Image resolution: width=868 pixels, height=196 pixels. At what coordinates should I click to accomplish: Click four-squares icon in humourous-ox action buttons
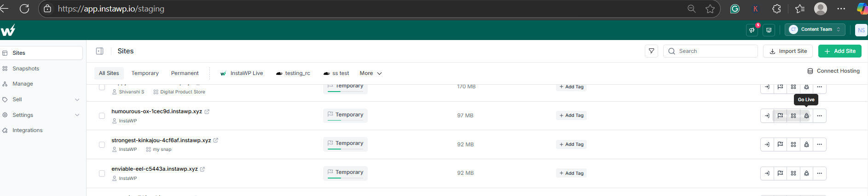click(x=793, y=116)
